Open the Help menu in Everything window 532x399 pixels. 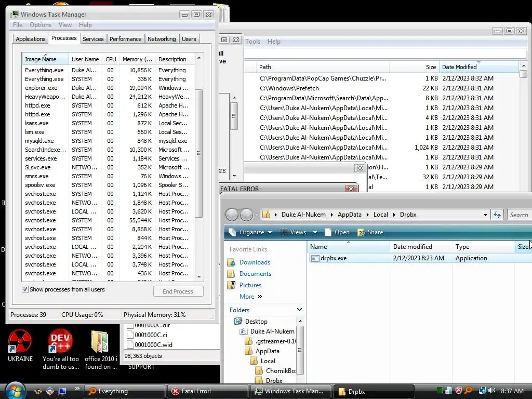click(x=274, y=42)
